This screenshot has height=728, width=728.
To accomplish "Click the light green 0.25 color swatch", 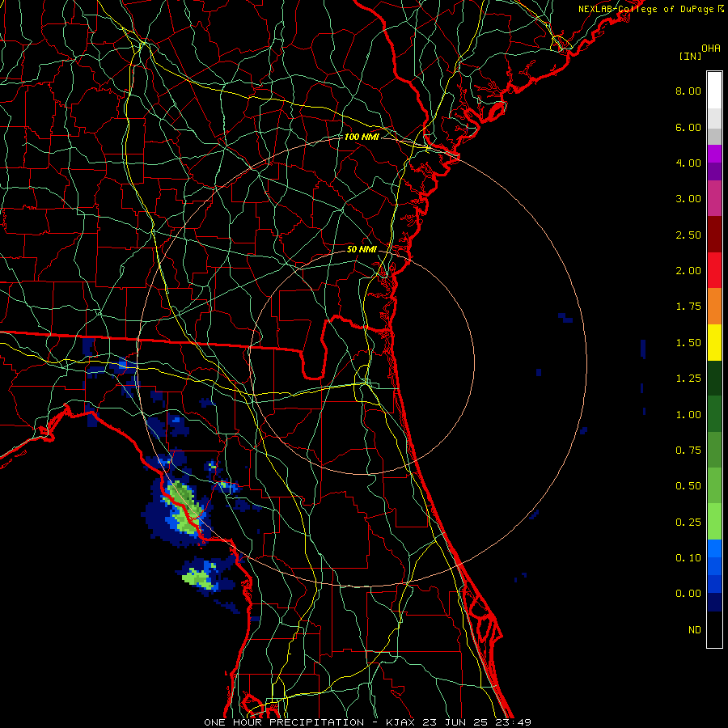I will click(714, 522).
